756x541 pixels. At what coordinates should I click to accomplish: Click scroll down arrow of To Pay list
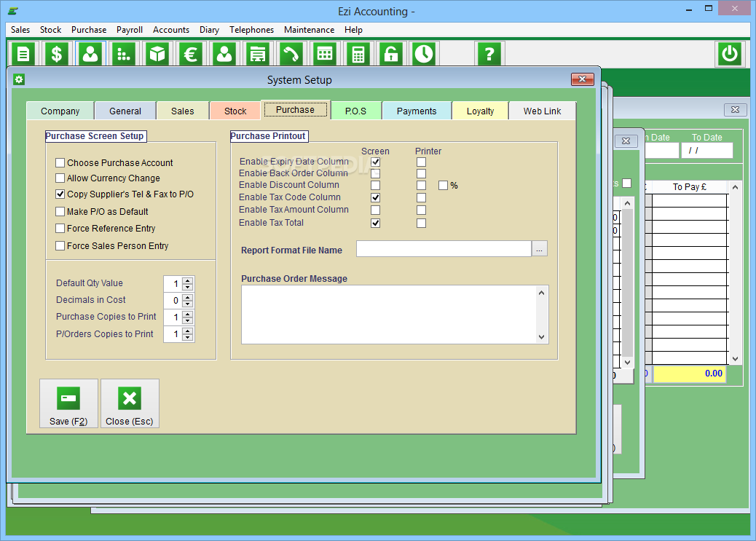(x=735, y=359)
